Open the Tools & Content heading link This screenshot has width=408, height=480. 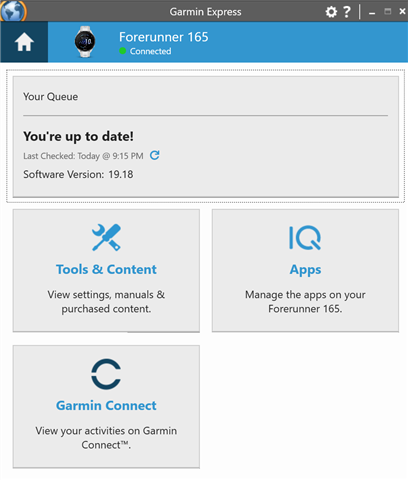click(106, 269)
